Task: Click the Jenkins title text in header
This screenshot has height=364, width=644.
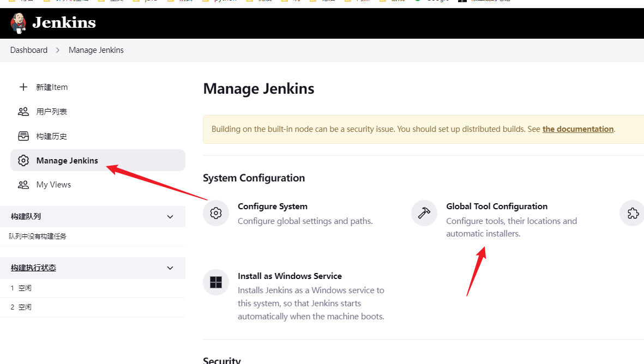Action: [64, 22]
